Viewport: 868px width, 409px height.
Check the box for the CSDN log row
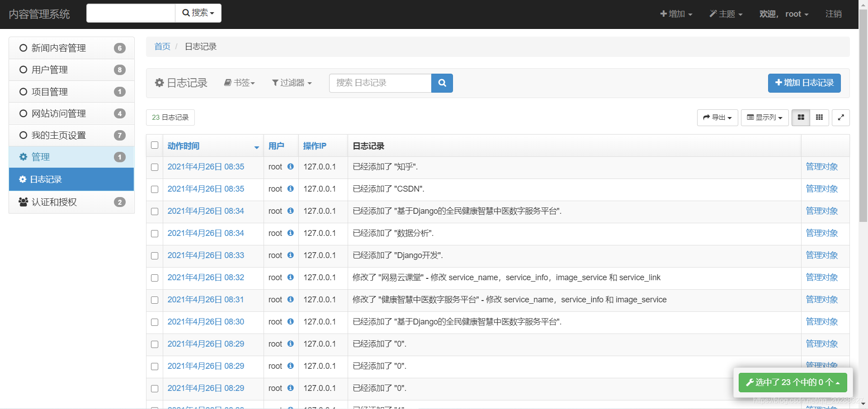coord(155,189)
